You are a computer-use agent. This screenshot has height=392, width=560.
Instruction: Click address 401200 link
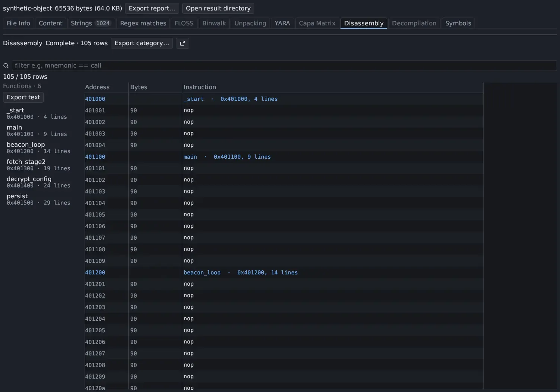(95, 273)
